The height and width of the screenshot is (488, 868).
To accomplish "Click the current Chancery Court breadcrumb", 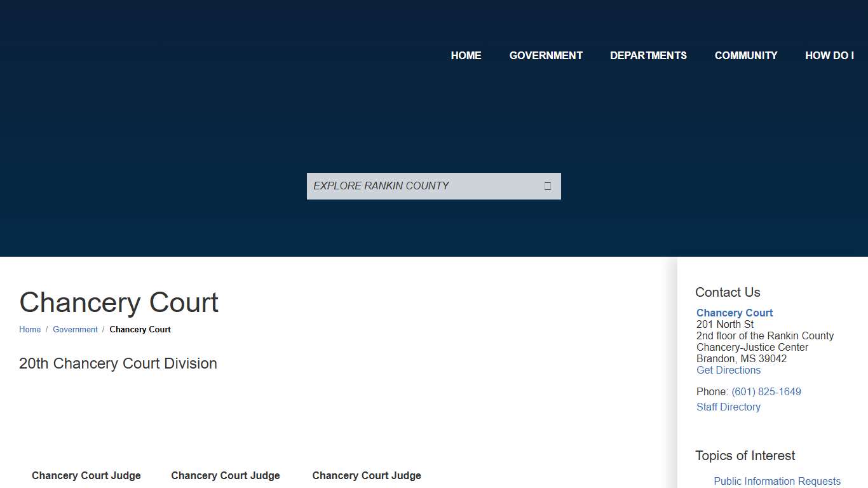I will (140, 329).
